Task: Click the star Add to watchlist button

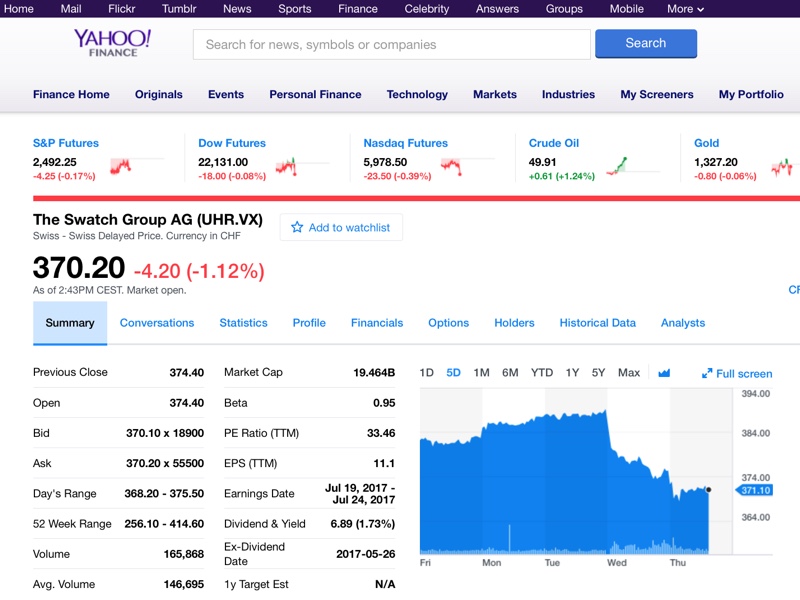Action: 341,227
